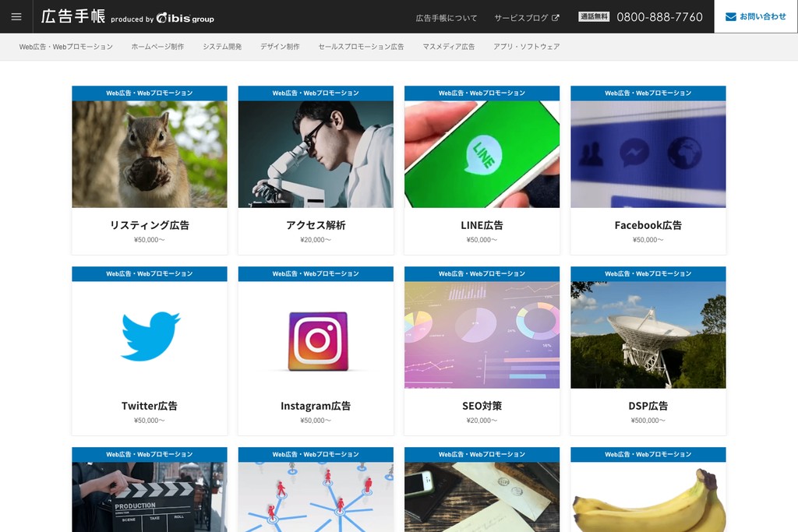
Task: Select アプリ・ソフトウェア menu item
Action: click(526, 47)
